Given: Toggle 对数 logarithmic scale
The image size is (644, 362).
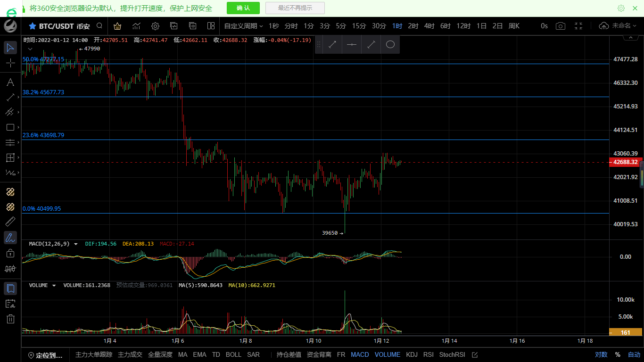Looking at the screenshot, I should pos(601,354).
